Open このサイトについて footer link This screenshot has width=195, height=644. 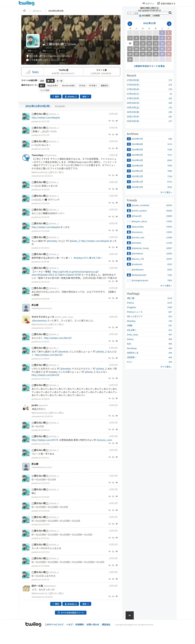(x=54, y=624)
